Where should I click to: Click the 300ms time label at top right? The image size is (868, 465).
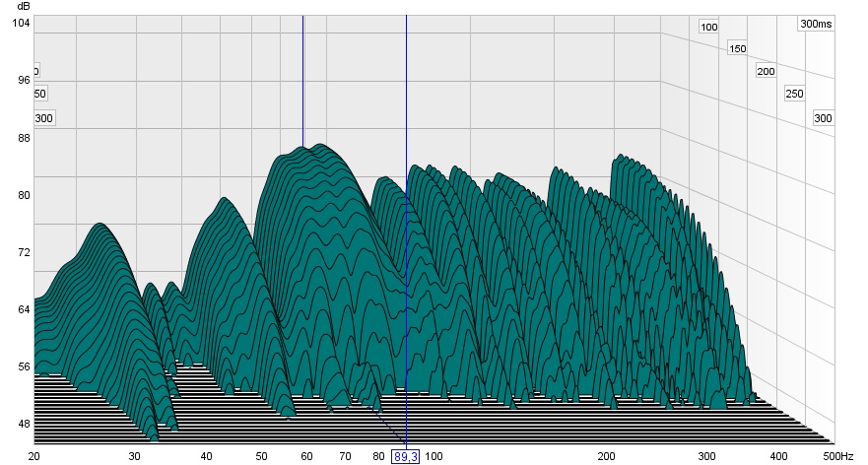point(816,24)
